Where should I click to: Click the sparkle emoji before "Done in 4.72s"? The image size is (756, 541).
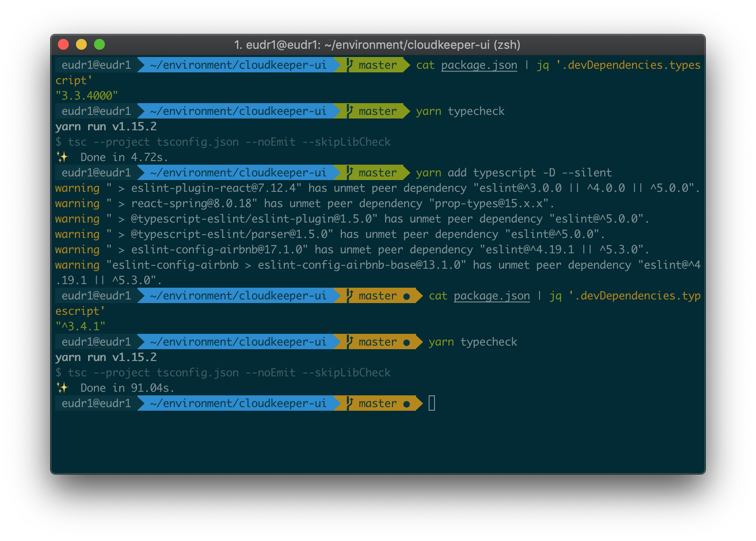(62, 157)
